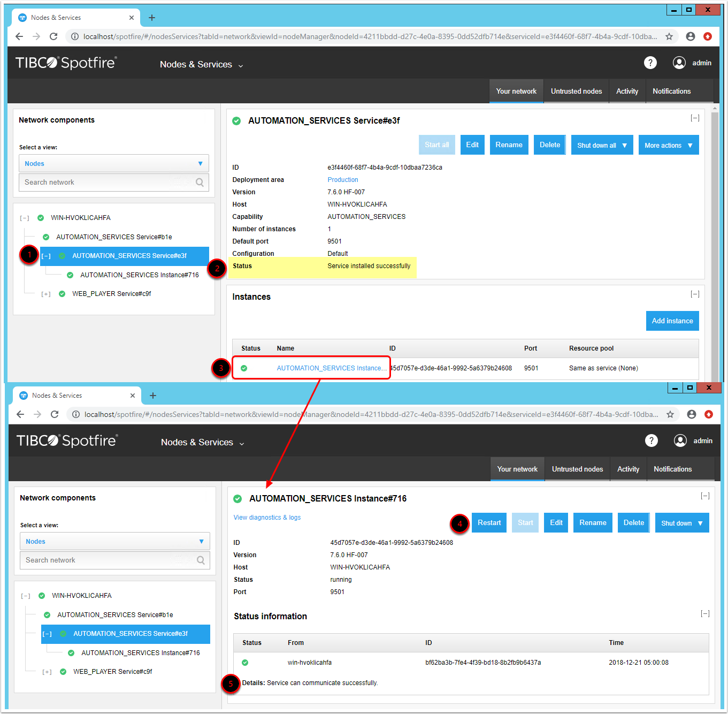Click the red extension icon in the top window
The width and height of the screenshot is (728, 714).
[x=708, y=36]
